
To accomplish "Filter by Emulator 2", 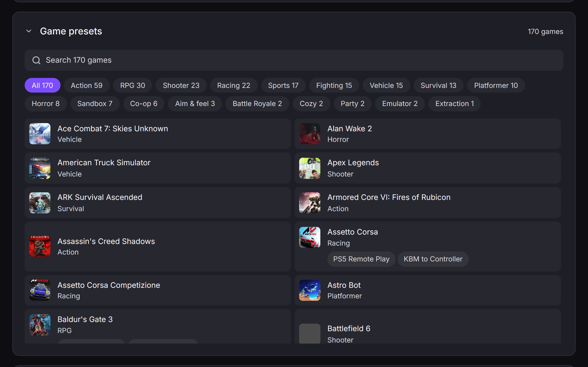I will pyautogui.click(x=400, y=104).
